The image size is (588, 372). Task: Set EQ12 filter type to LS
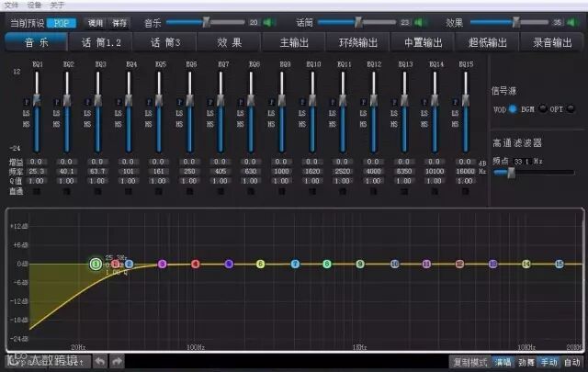(363, 113)
